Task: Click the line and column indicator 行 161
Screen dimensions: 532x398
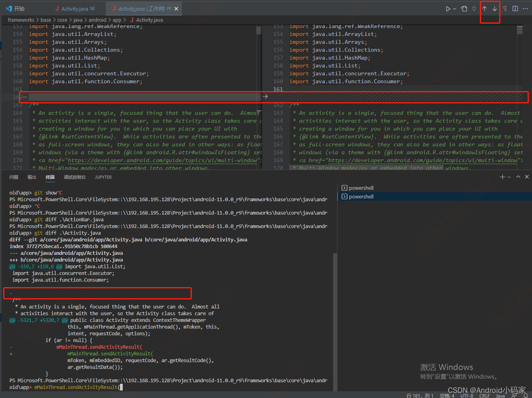Action: coord(420,396)
